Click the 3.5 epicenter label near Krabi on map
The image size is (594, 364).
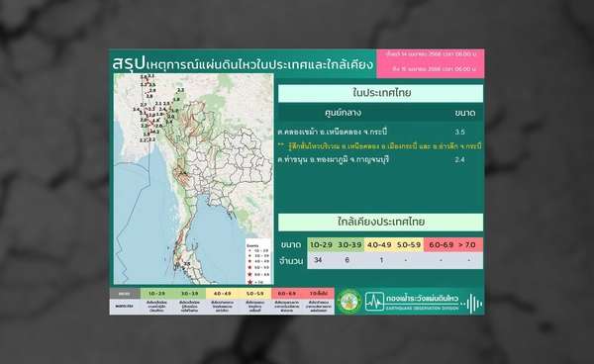[187, 264]
